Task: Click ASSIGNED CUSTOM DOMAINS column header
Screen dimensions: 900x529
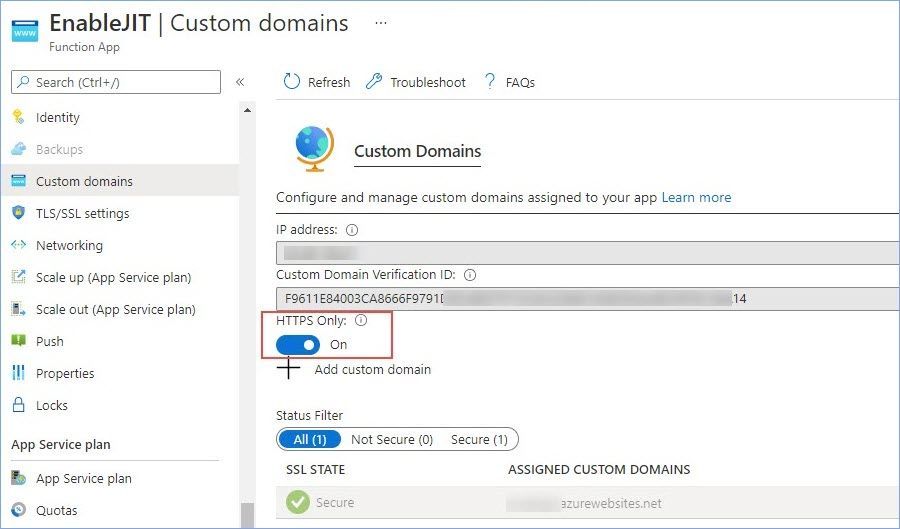Action: [x=599, y=469]
